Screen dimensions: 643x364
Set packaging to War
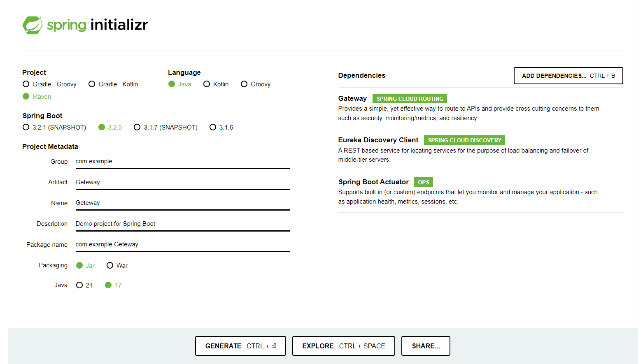coord(110,266)
